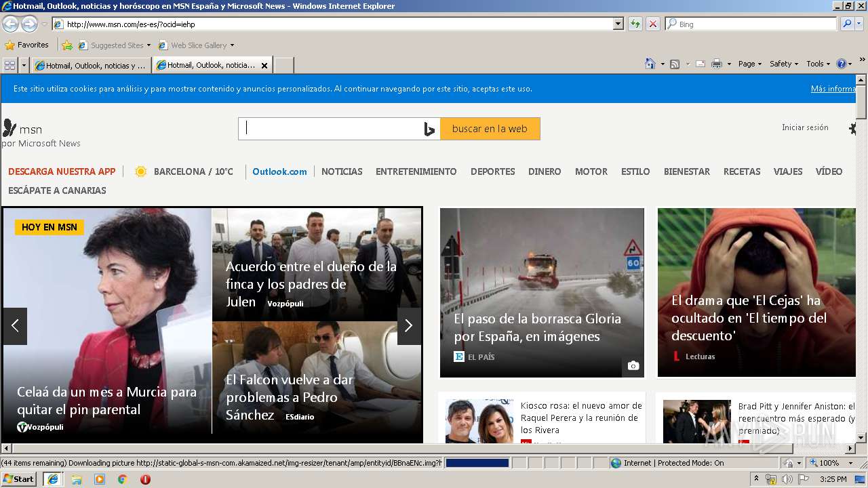Click the Opera red taskbar icon
The width and height of the screenshot is (868, 488).
(x=145, y=479)
